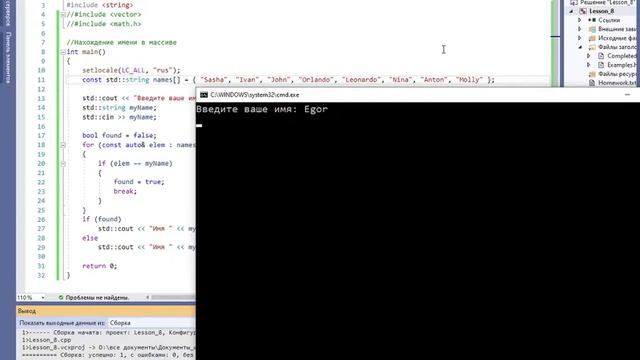Click the bool found = false; code line

(x=119, y=136)
